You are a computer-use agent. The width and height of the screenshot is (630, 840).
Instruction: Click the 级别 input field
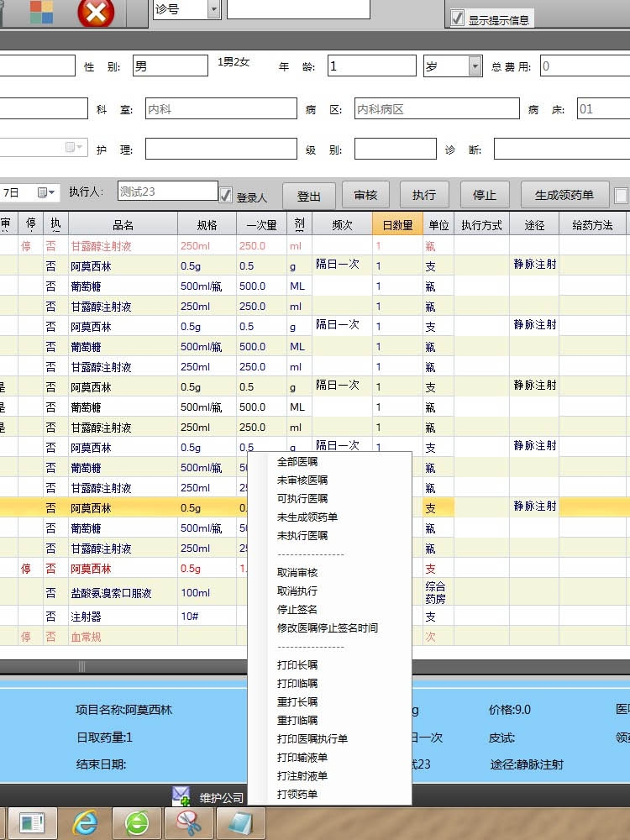(396, 149)
